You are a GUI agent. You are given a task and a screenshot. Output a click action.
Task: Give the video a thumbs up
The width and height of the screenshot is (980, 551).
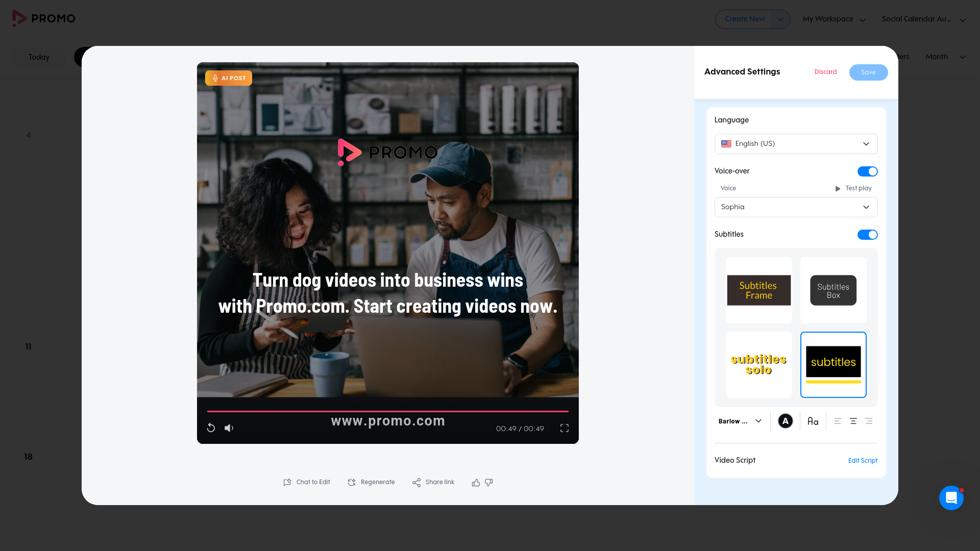pos(476,482)
